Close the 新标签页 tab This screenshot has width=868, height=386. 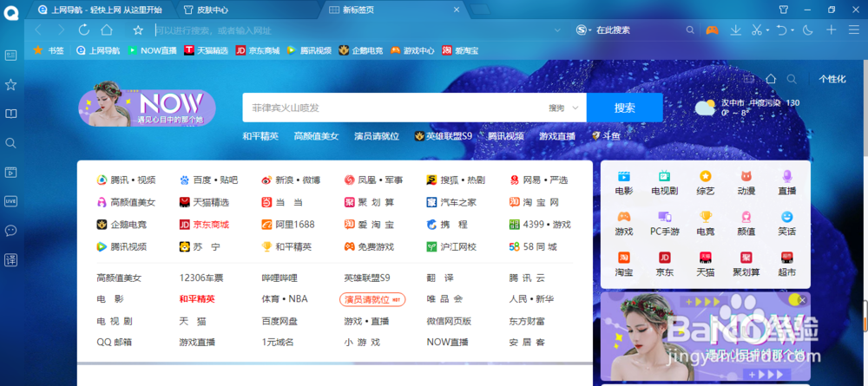(457, 10)
